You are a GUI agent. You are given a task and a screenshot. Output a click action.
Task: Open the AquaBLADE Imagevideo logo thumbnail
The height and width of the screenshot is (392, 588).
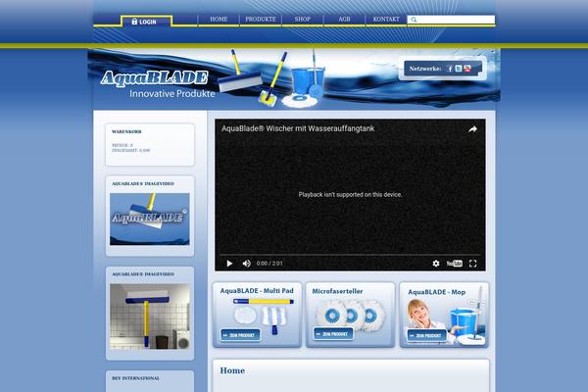pos(150,220)
